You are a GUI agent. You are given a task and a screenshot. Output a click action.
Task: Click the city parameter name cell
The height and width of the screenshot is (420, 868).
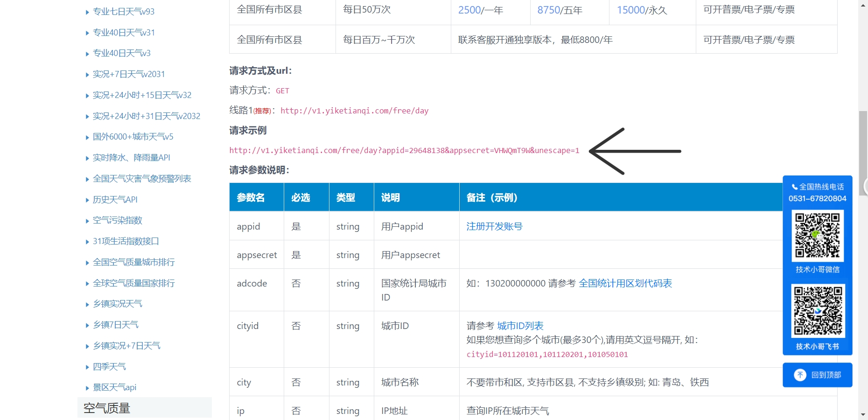click(x=257, y=382)
